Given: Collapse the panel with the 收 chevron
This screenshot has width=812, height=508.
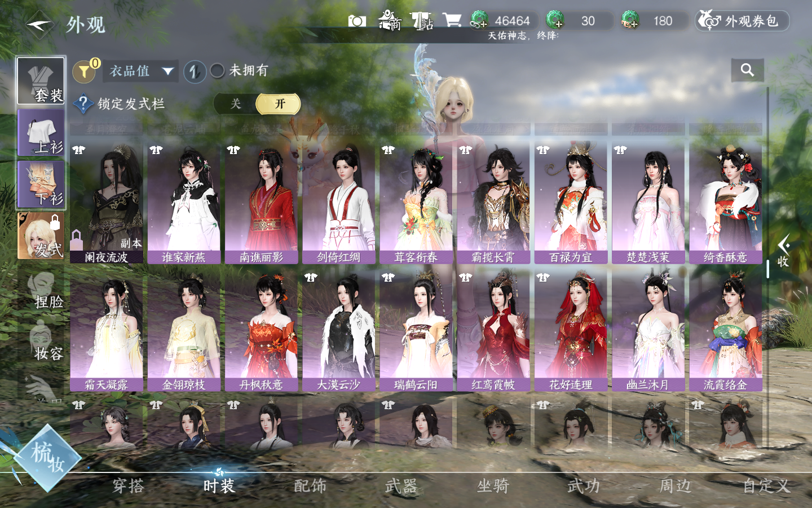Looking at the screenshot, I should pyautogui.click(x=783, y=252).
